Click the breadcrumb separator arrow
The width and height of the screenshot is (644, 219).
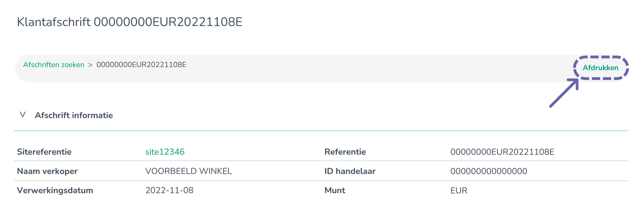(x=90, y=65)
